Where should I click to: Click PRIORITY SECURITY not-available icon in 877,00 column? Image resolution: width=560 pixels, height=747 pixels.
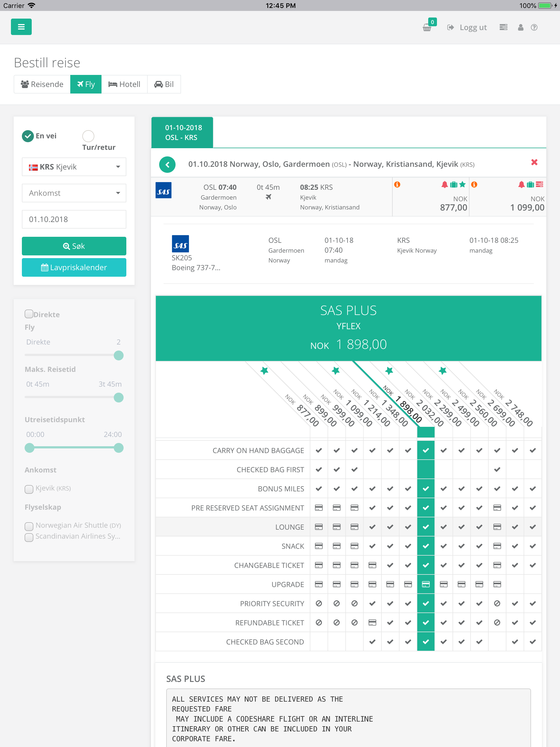point(319,603)
